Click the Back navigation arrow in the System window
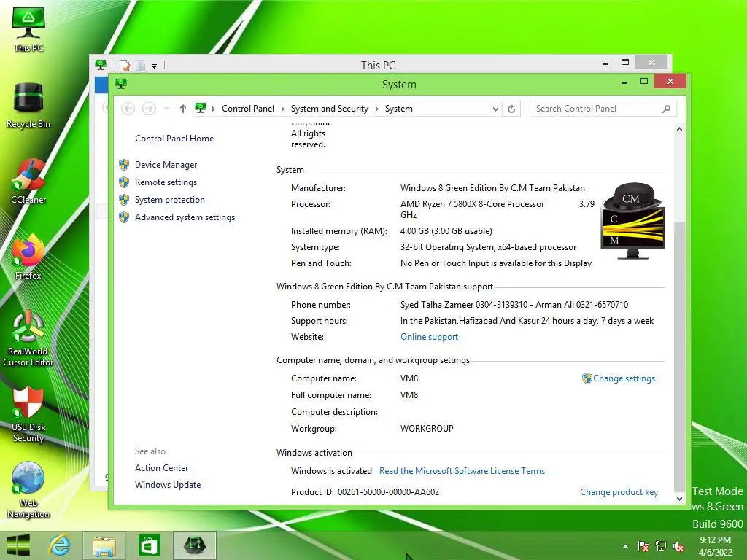747x560 pixels. (128, 109)
